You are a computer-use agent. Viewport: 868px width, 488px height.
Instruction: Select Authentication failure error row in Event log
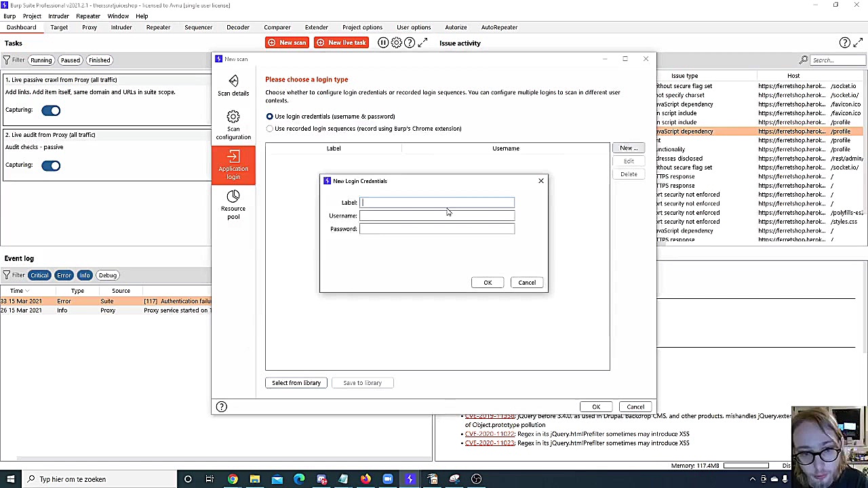tap(106, 301)
